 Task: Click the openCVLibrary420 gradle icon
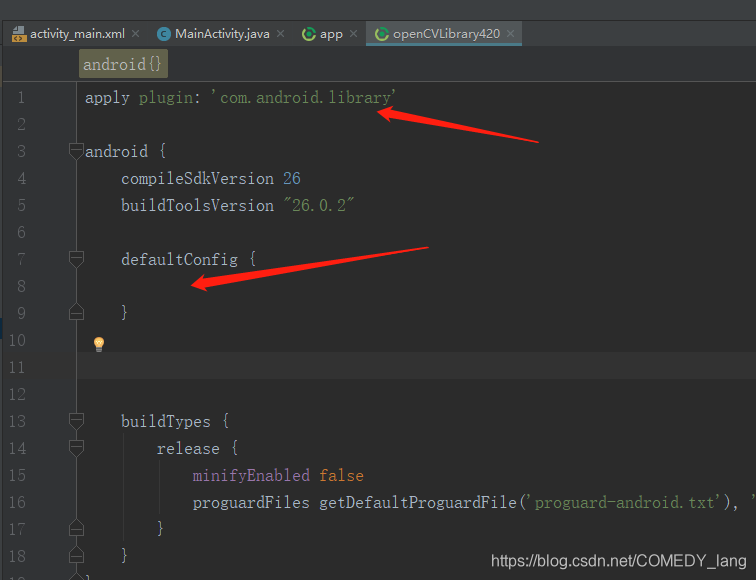[382, 34]
